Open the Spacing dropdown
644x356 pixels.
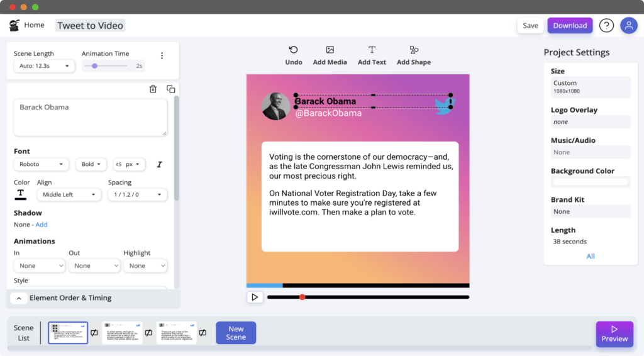(x=137, y=194)
